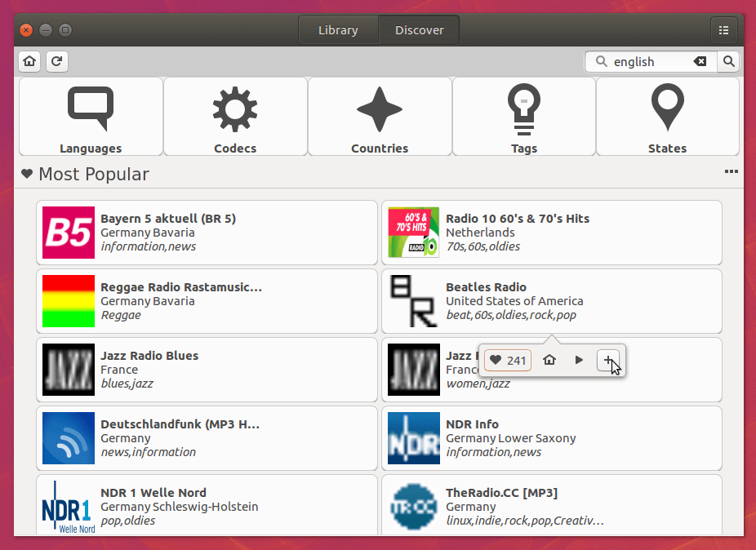Image resolution: width=756 pixels, height=550 pixels.
Task: Click the search magnifier button
Action: (x=728, y=61)
